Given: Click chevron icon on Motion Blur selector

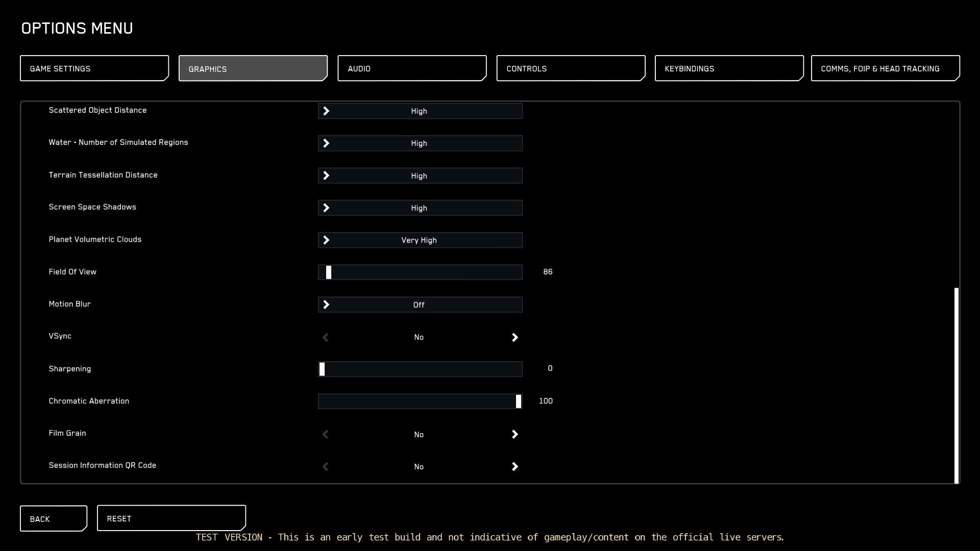Looking at the screenshot, I should pos(326,305).
